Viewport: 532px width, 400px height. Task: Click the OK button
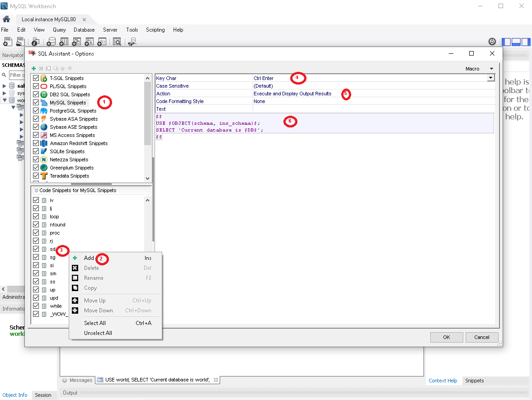447,337
